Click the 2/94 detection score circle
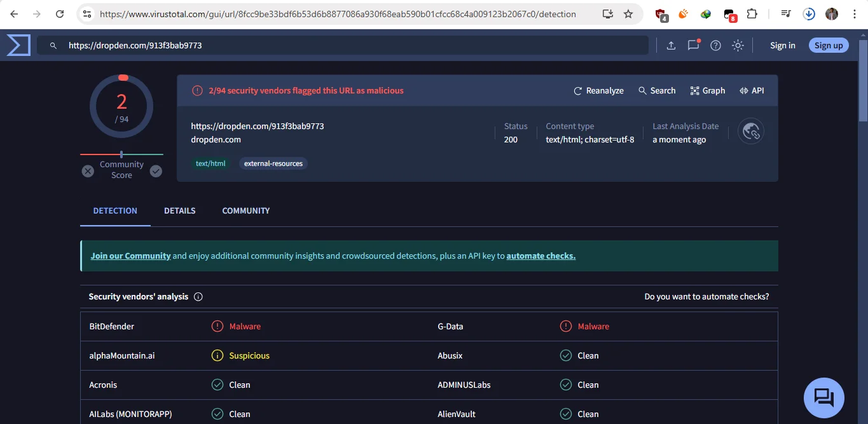Screen dimensions: 868x424 click(121, 106)
